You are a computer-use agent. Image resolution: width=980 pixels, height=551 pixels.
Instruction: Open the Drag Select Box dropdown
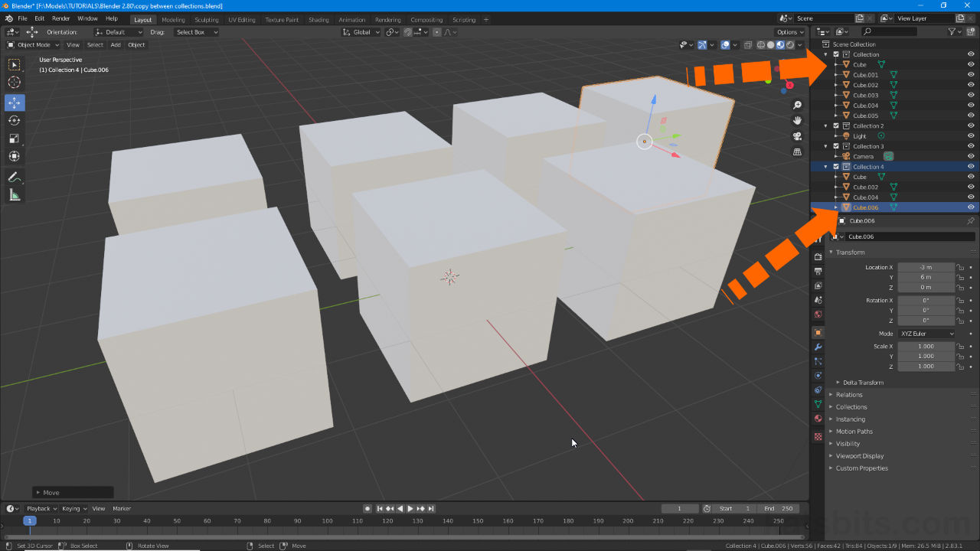(195, 32)
